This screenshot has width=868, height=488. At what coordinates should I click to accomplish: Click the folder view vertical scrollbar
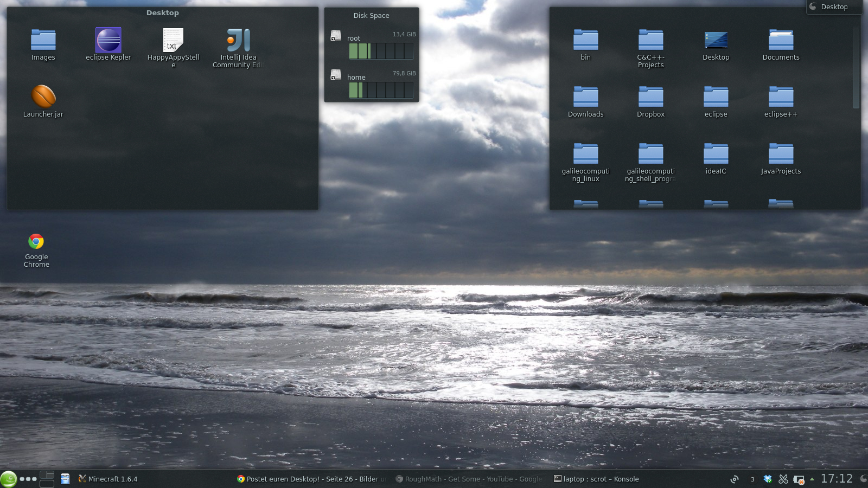click(856, 68)
